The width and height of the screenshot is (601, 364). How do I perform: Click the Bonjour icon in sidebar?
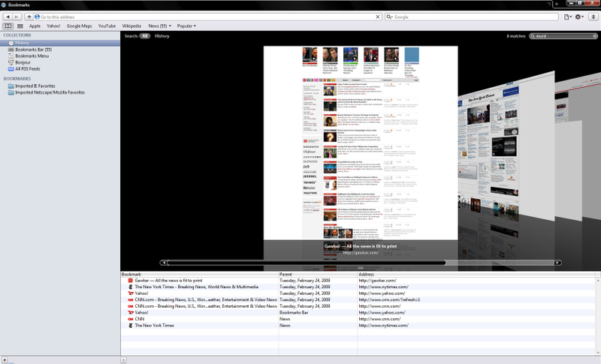pyautogui.click(x=11, y=62)
